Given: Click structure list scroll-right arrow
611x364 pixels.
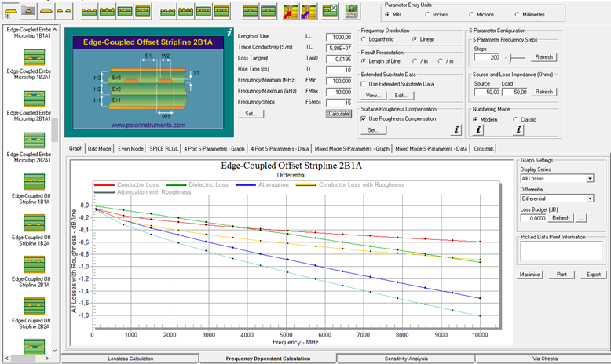Looking at the screenshot, I should pos(47,359).
